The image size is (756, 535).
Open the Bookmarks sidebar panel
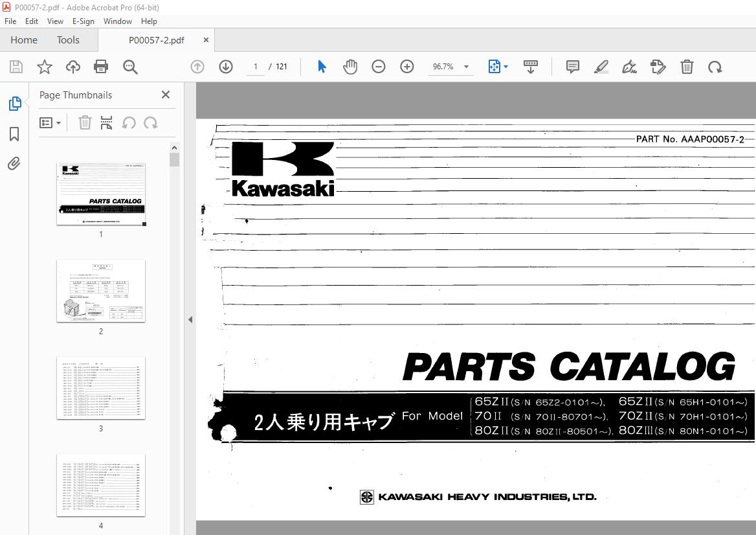coord(14,134)
